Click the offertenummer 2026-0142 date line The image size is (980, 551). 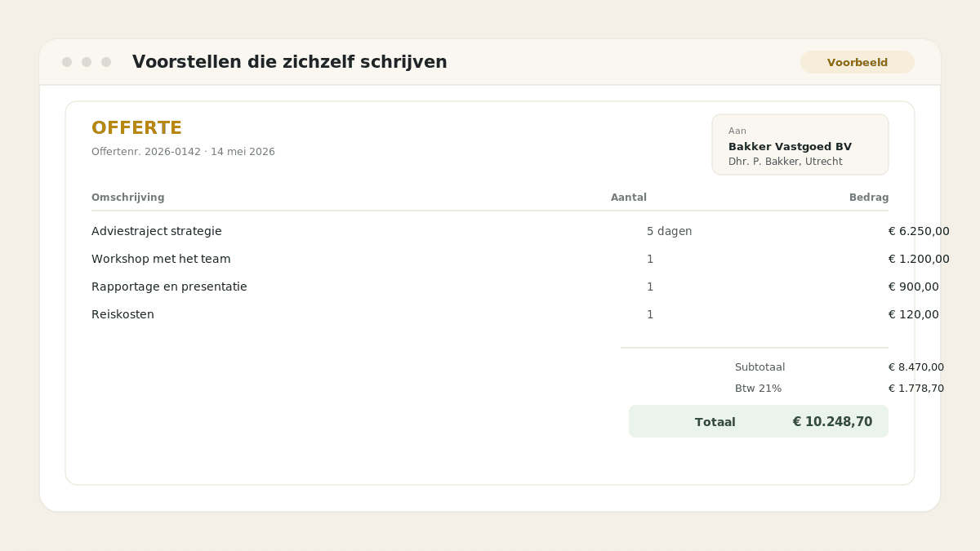point(183,152)
